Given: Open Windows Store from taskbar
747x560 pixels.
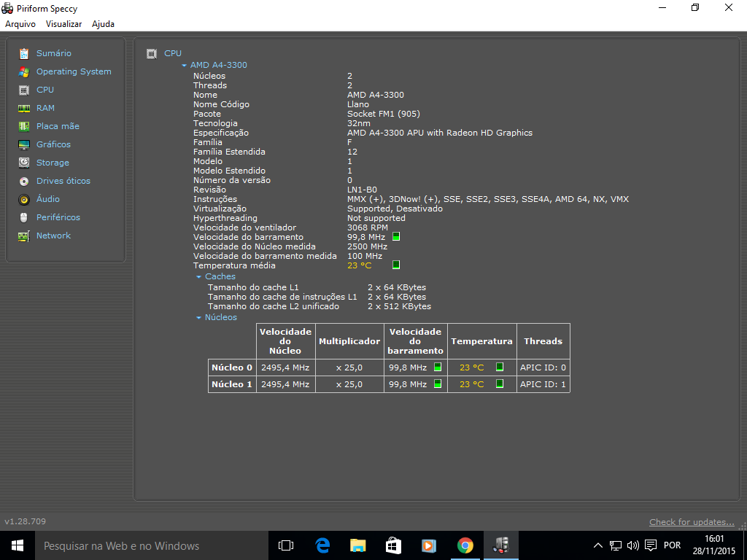Looking at the screenshot, I should pos(393,545).
